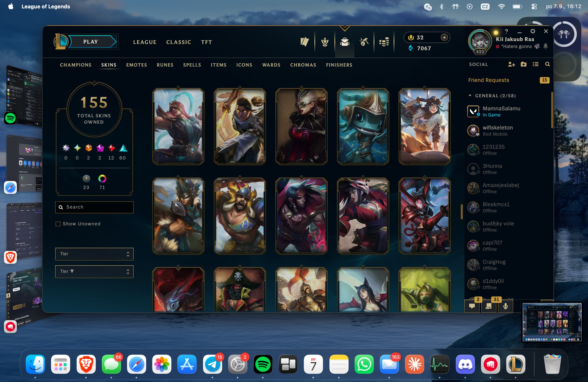The width and height of the screenshot is (588, 382).
Task: Click the help question mark icon
Action: (506, 31)
